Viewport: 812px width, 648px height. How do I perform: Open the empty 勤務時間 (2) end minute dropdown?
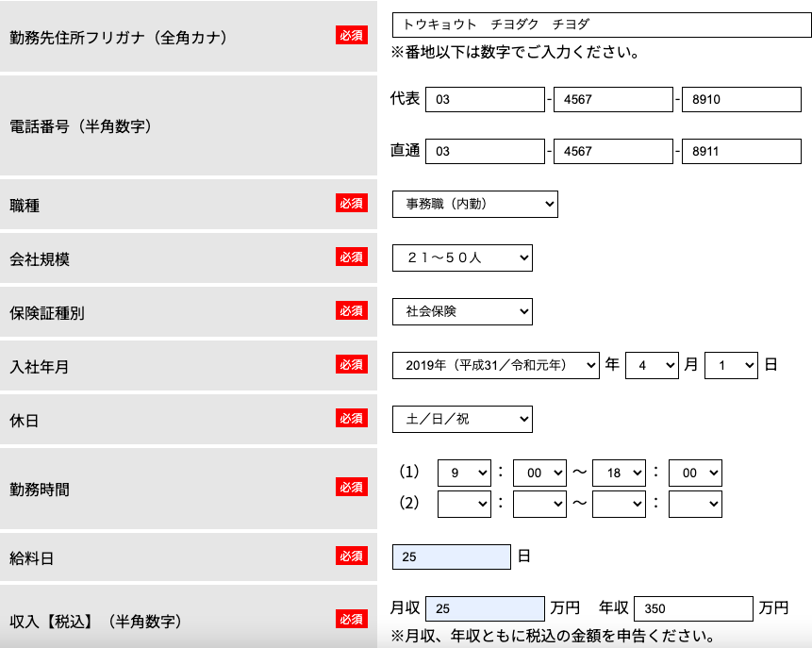click(695, 504)
